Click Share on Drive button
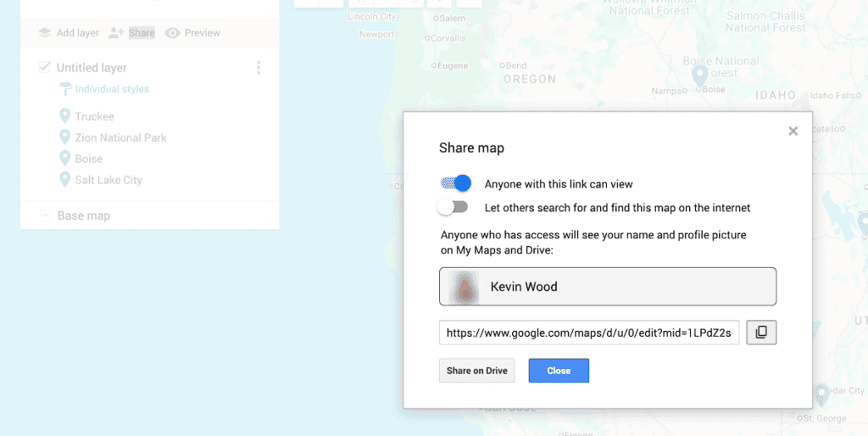Screen dimensions: 868x436 (476, 371)
